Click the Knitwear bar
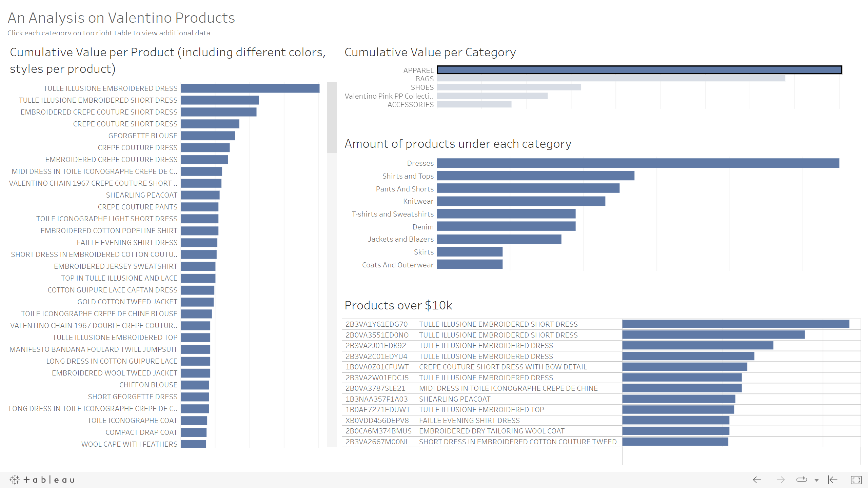The width and height of the screenshot is (868, 488). click(521, 201)
